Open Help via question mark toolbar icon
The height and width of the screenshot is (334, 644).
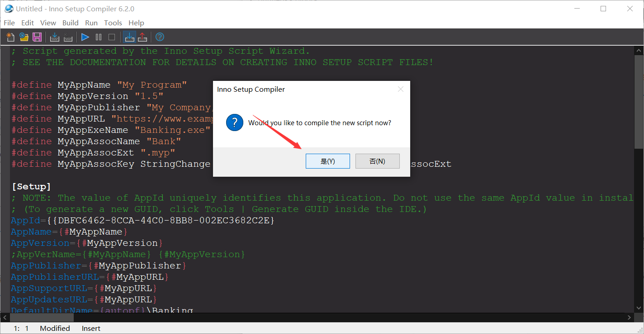[160, 37]
